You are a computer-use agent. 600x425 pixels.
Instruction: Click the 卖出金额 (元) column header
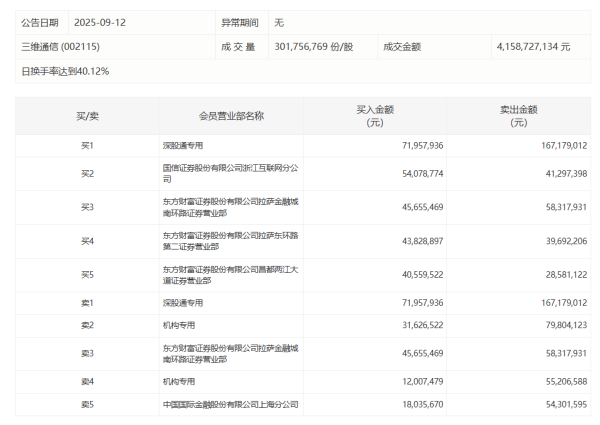[518, 116]
